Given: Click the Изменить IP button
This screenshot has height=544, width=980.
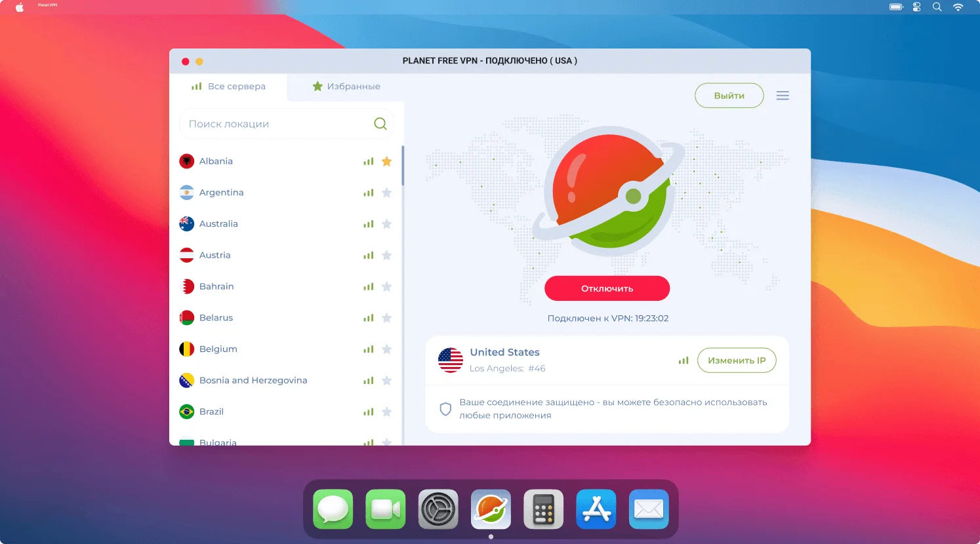Looking at the screenshot, I should pyautogui.click(x=736, y=360).
